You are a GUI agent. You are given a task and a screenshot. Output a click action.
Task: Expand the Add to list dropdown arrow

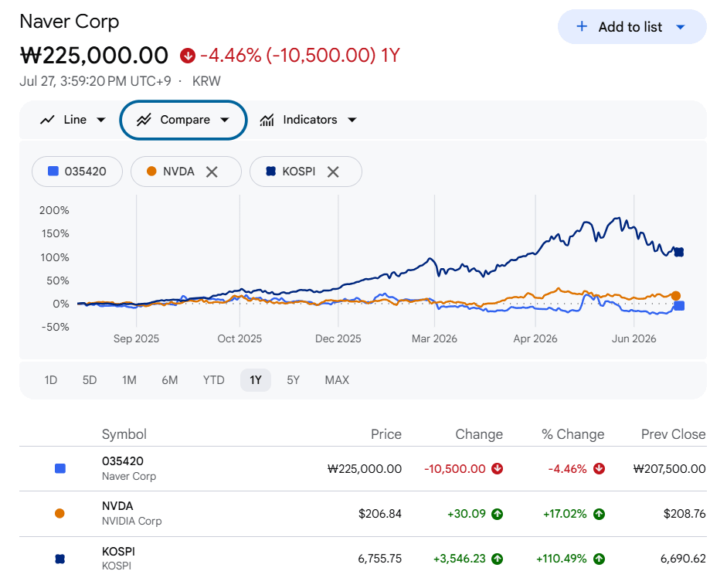tap(680, 27)
